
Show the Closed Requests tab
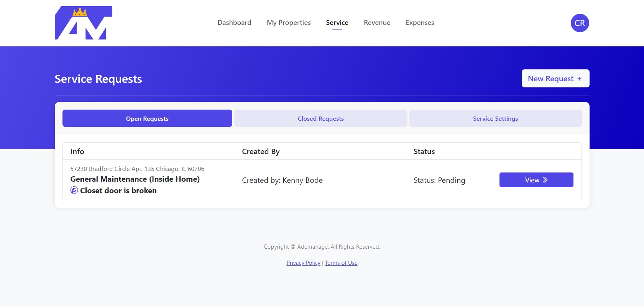[x=320, y=118]
